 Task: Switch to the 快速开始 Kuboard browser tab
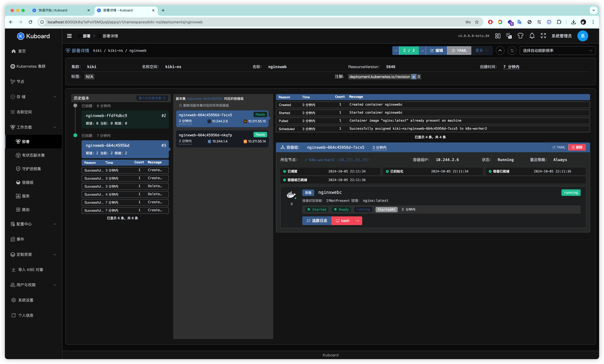(53, 10)
